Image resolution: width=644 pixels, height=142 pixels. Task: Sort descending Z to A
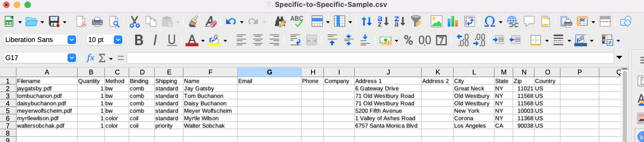400,22
